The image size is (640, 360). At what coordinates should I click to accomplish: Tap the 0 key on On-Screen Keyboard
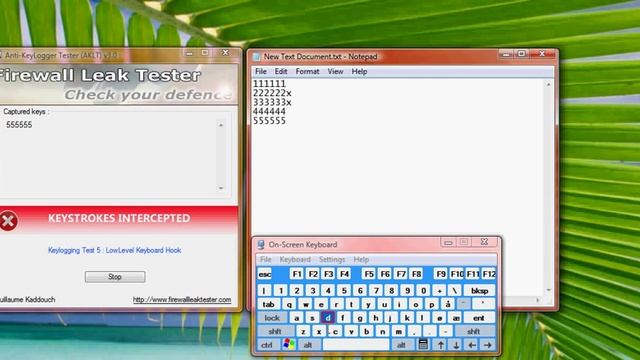tap(424, 291)
